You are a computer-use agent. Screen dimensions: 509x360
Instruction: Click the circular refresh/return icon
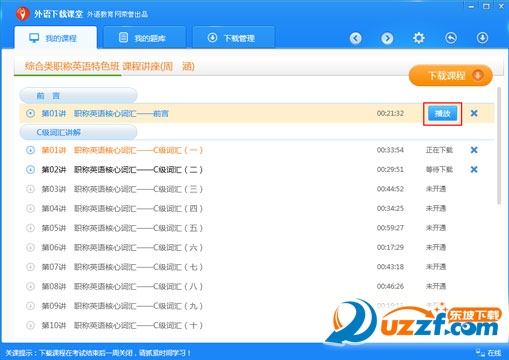451,38
